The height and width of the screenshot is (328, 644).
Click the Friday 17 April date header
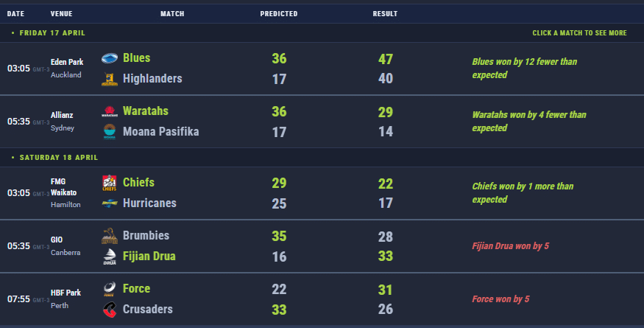point(52,33)
